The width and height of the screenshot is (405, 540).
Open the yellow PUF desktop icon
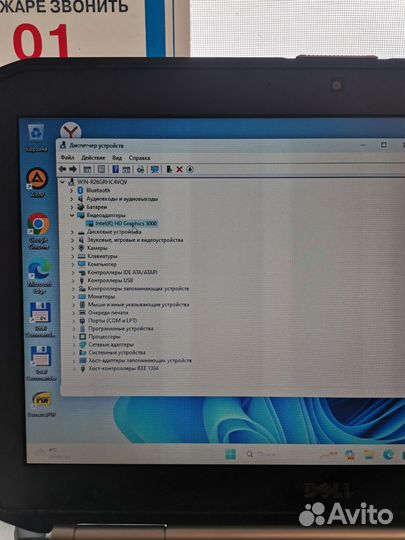click(42, 404)
